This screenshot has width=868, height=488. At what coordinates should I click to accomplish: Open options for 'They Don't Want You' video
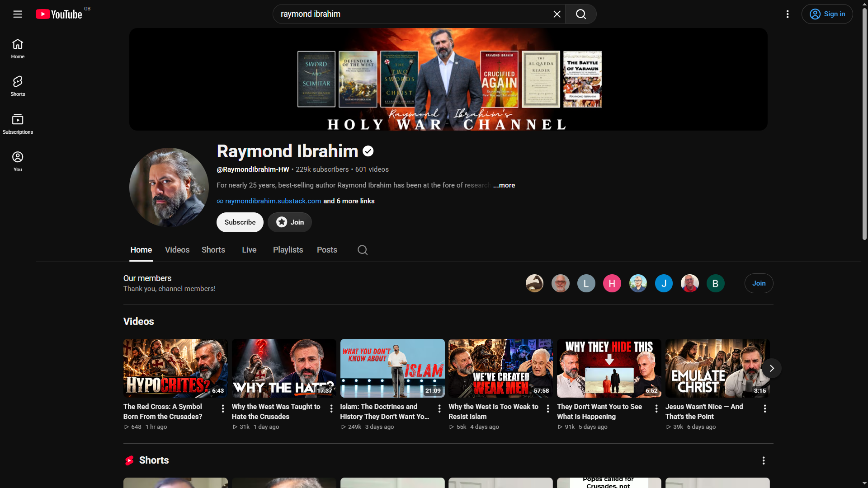pyautogui.click(x=656, y=408)
